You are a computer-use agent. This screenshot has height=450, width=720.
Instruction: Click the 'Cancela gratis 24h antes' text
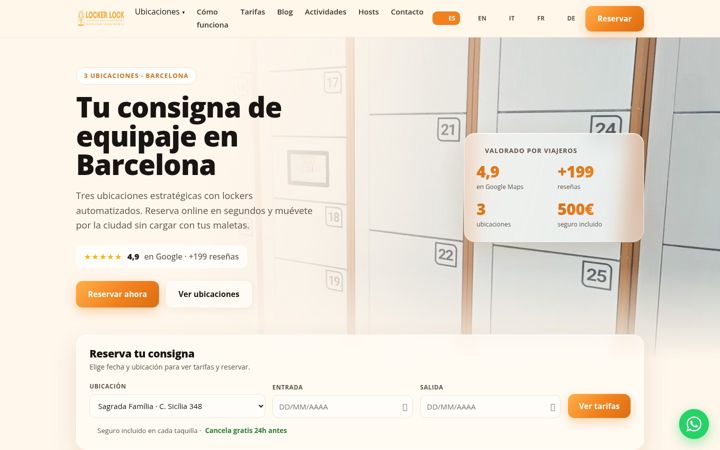[246, 431]
